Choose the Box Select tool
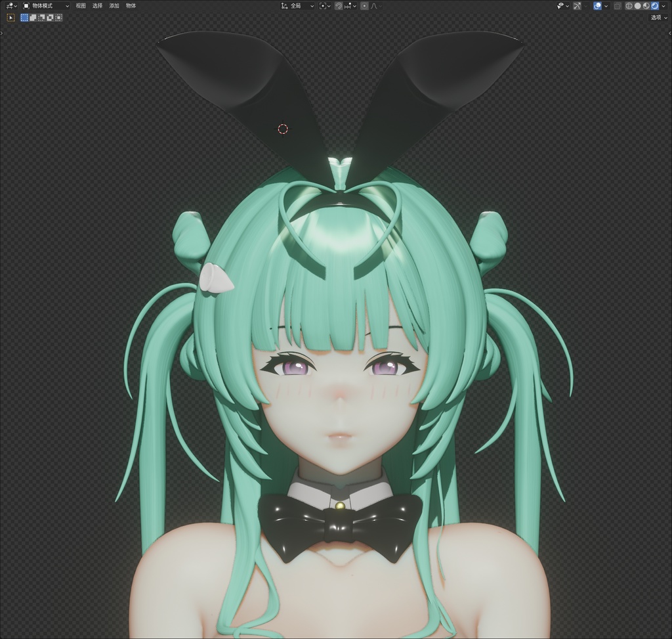 click(x=24, y=18)
